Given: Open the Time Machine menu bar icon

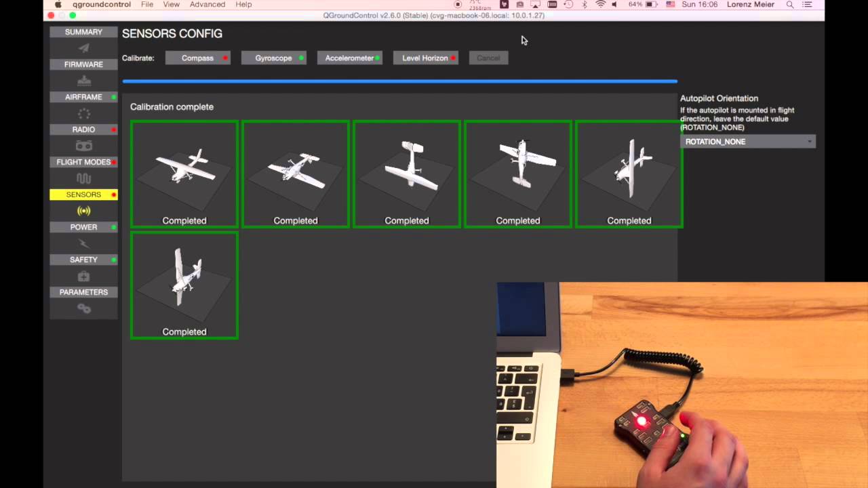Looking at the screenshot, I should point(568,5).
